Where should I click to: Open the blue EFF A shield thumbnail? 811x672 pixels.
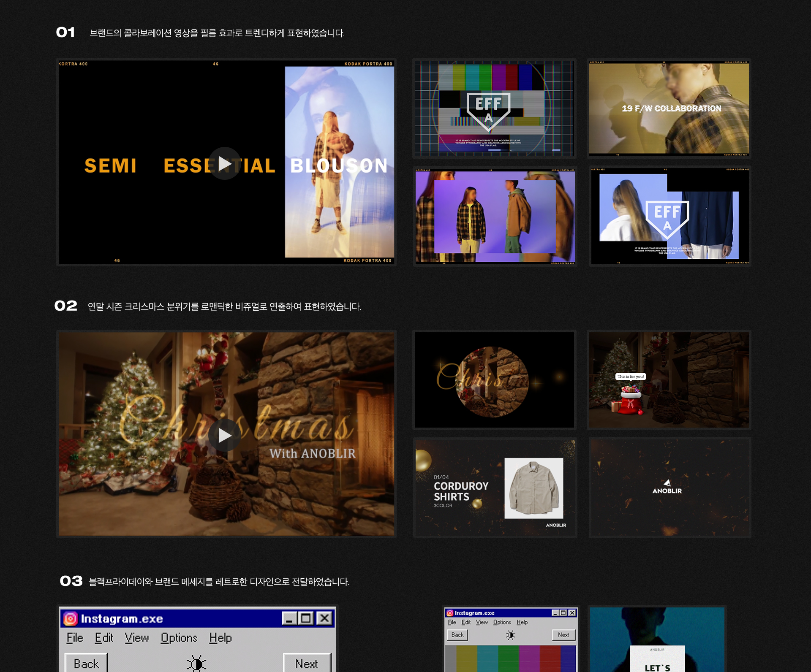click(669, 217)
